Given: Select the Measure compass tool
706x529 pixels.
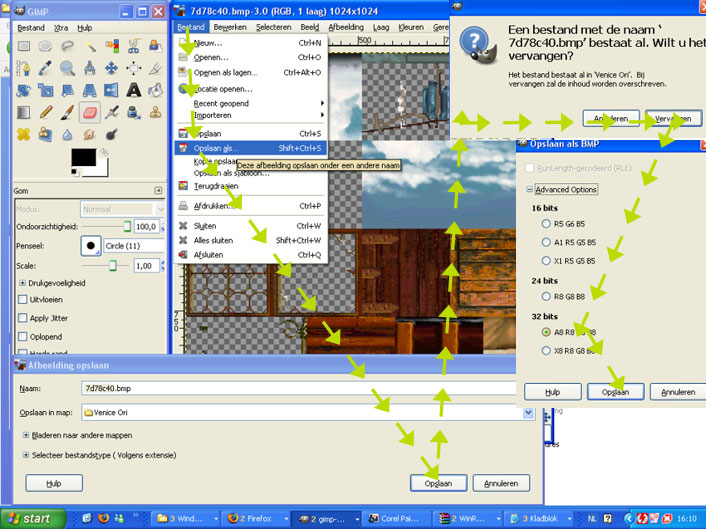Looking at the screenshot, I should click(x=90, y=68).
